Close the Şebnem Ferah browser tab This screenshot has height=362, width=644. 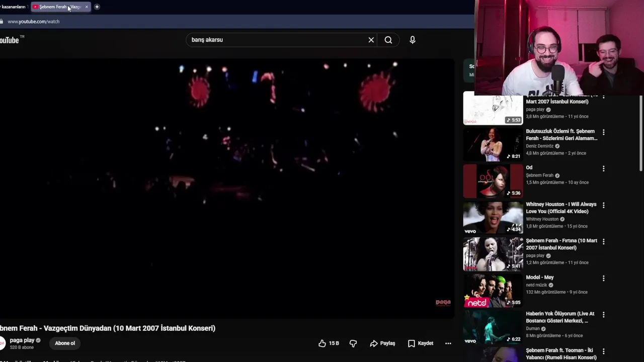(x=87, y=7)
